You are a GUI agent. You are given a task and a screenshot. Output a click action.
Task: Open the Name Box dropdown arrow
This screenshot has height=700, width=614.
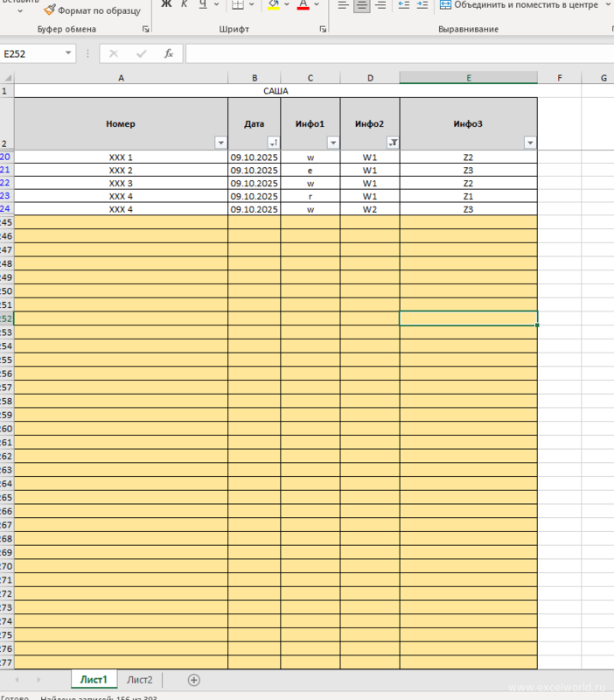[68, 53]
